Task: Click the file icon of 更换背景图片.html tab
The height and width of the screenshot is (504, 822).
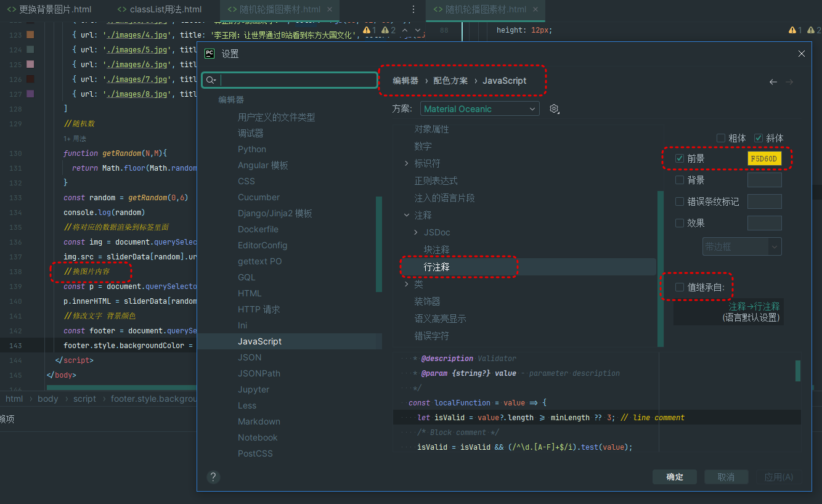Action: (12, 10)
